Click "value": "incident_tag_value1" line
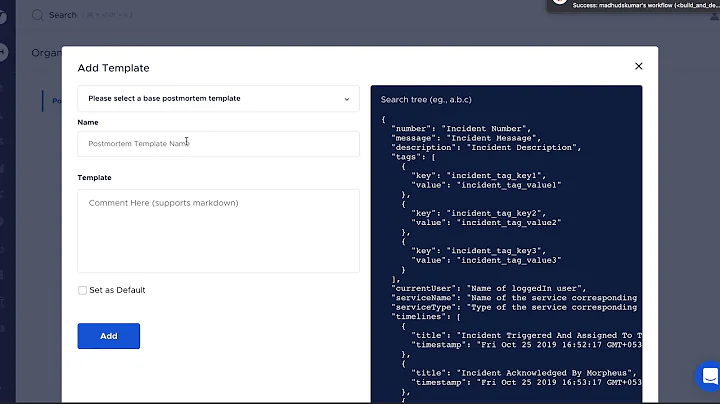This screenshot has width=720, height=404. (x=486, y=185)
